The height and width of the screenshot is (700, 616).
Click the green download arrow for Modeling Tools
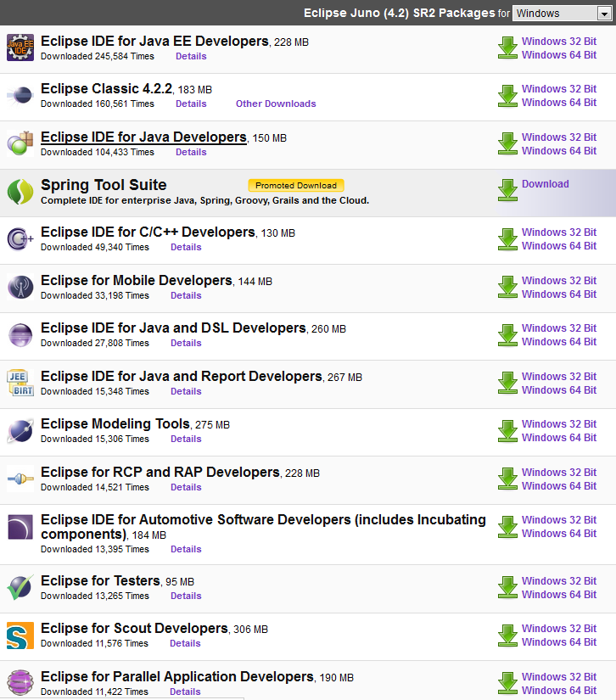pos(507,431)
